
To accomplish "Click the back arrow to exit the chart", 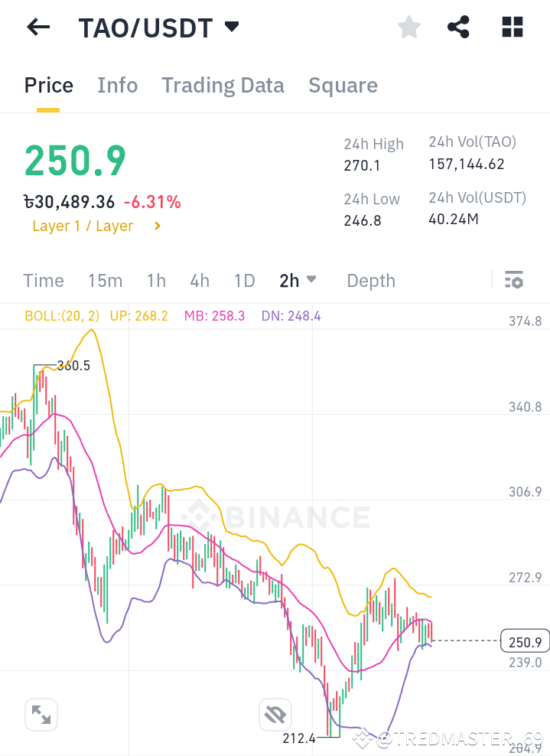I will point(37,27).
